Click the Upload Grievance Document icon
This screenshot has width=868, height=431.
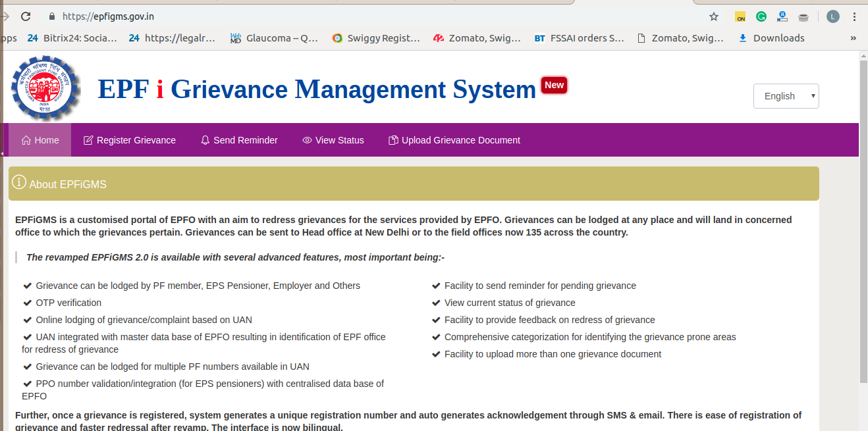pos(392,139)
